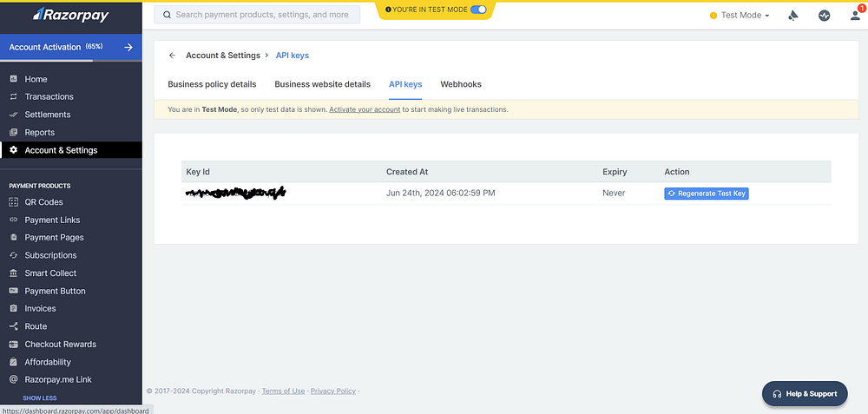Screen dimensions: 868x414
Task: Click the Invoices clipboard icon
Action: tap(14, 308)
